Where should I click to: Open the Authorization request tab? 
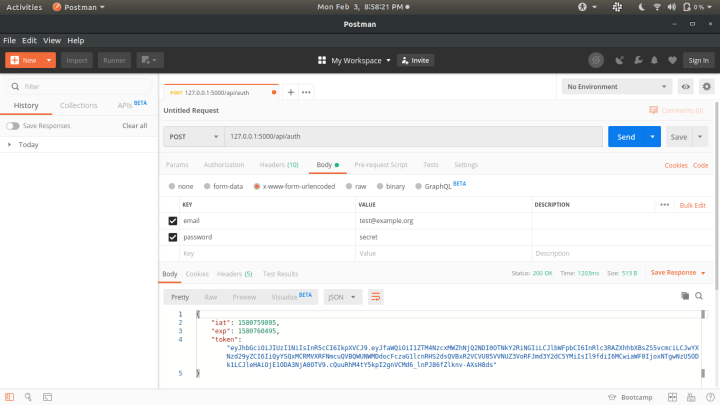tap(223, 164)
